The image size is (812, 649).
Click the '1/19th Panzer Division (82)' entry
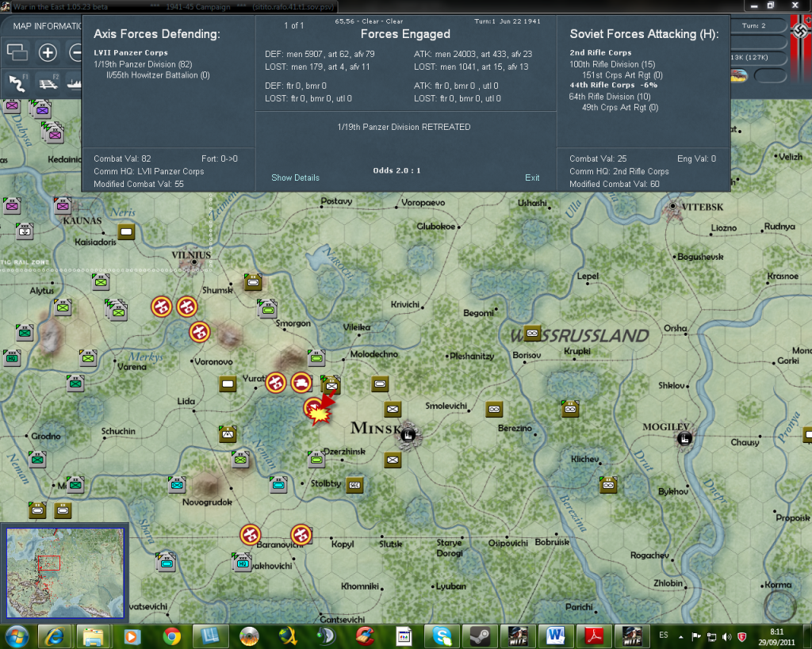click(x=143, y=64)
